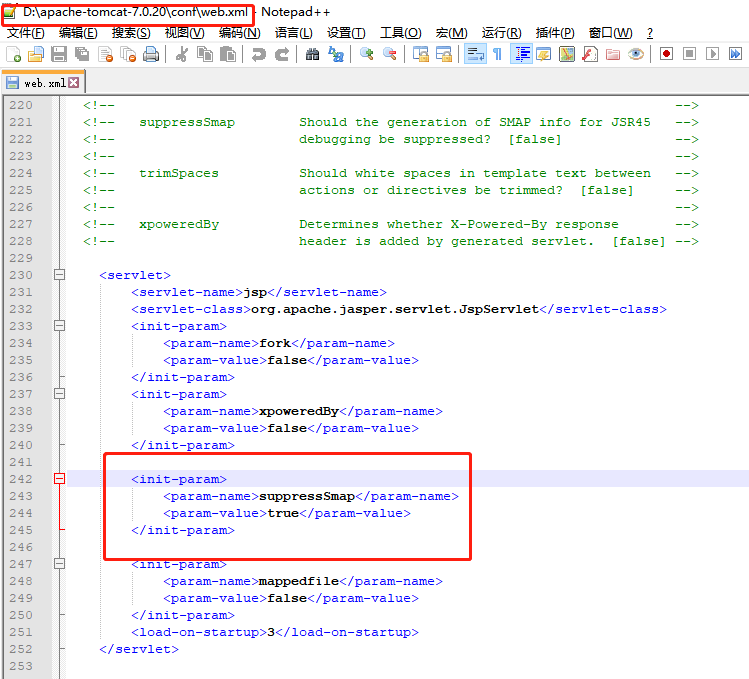Click org.apache.jasper.servlet.JspServlet class name

point(395,309)
